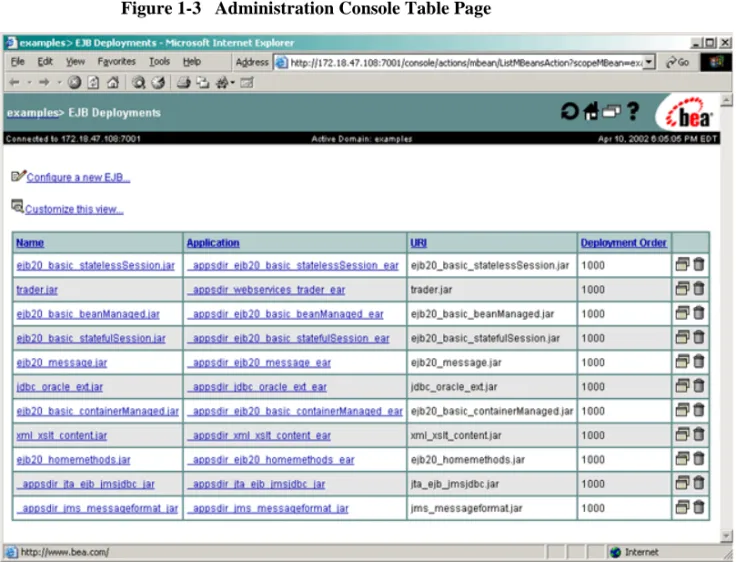Viewport: 736px width, 562px height.
Task: Delete the trader.jar row via trash icon
Action: (x=699, y=289)
